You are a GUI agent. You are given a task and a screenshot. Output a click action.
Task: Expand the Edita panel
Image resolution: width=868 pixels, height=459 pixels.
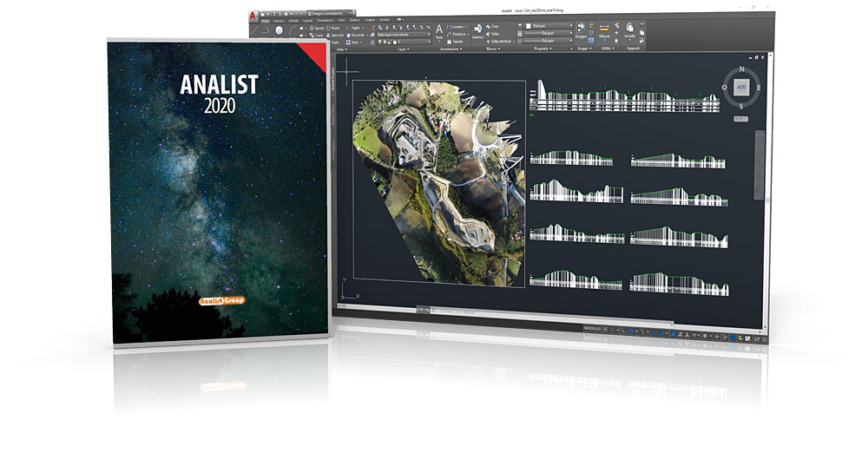pyautogui.click(x=341, y=49)
